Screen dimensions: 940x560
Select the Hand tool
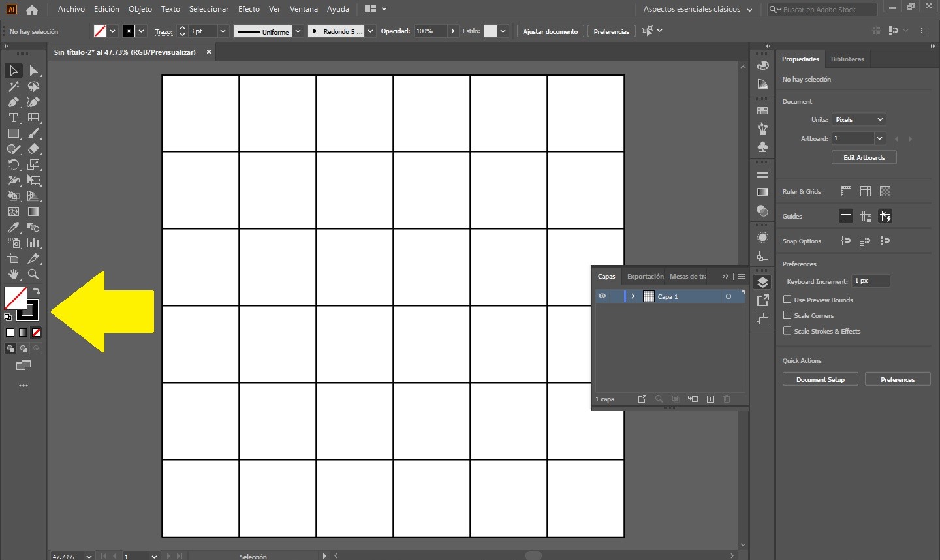click(x=13, y=274)
